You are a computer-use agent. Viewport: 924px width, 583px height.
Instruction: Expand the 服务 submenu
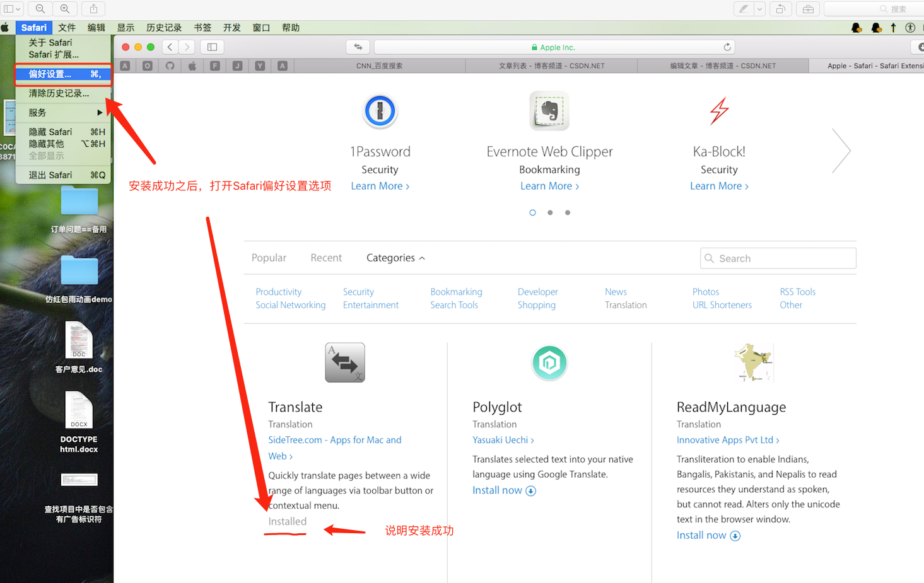63,113
